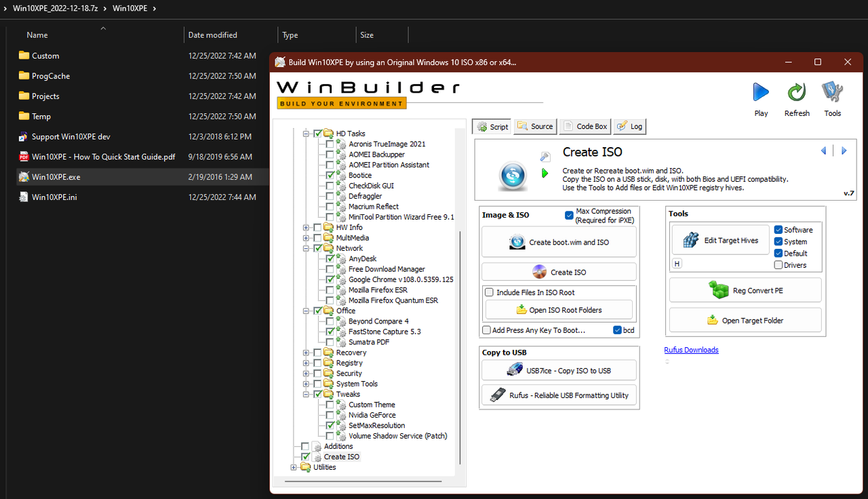Collapse the HD Tasks tree node
Image resolution: width=868 pixels, height=499 pixels.
(x=306, y=134)
